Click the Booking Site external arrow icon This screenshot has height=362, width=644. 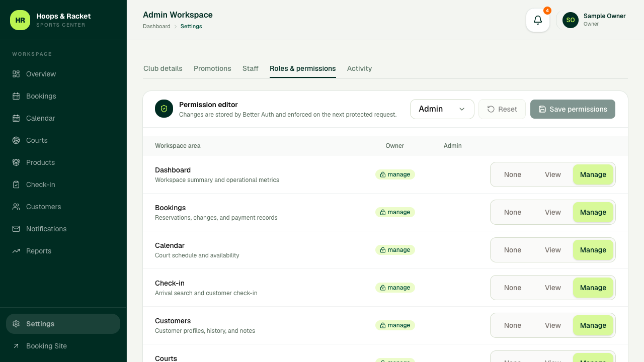click(16, 346)
